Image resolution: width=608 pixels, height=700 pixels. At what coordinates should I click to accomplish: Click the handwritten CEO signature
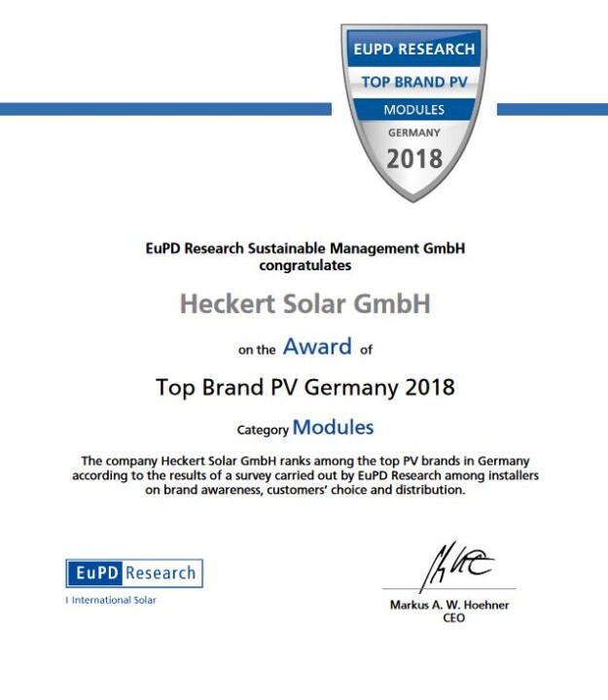456,566
